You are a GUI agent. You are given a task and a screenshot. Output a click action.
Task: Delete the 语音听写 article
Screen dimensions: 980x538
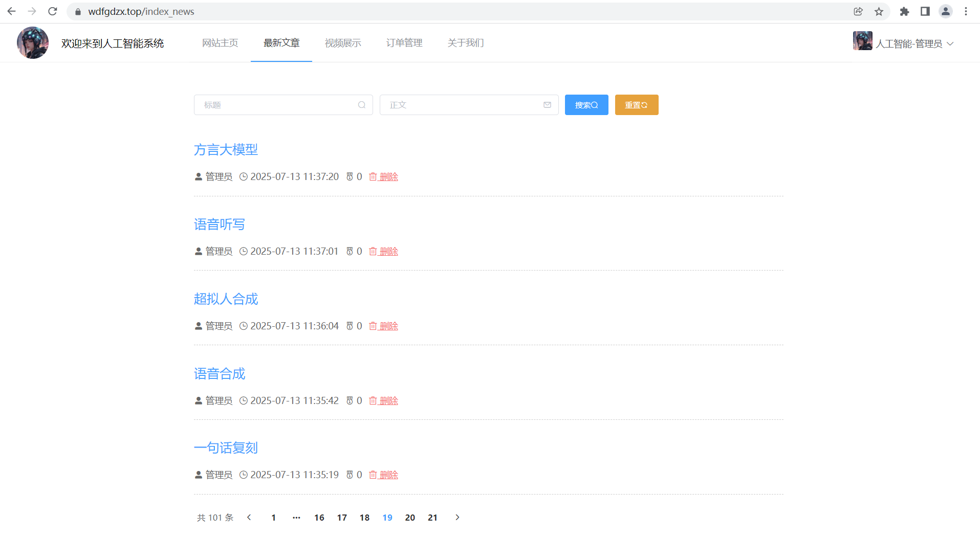tap(383, 251)
